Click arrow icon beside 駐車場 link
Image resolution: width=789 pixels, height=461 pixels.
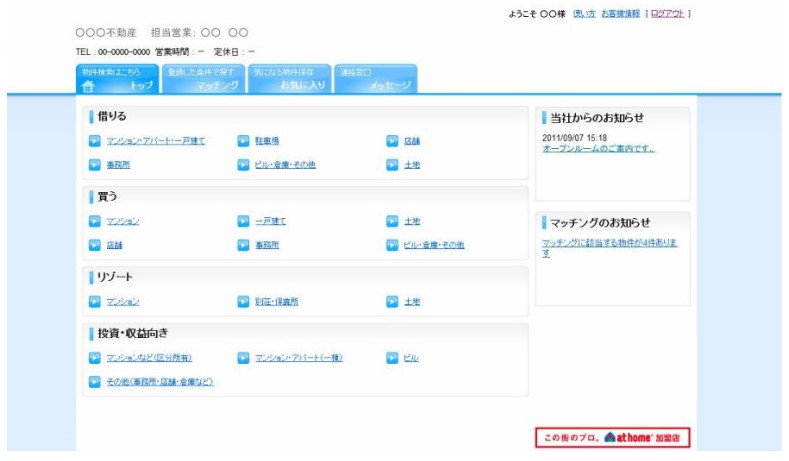pyautogui.click(x=243, y=141)
